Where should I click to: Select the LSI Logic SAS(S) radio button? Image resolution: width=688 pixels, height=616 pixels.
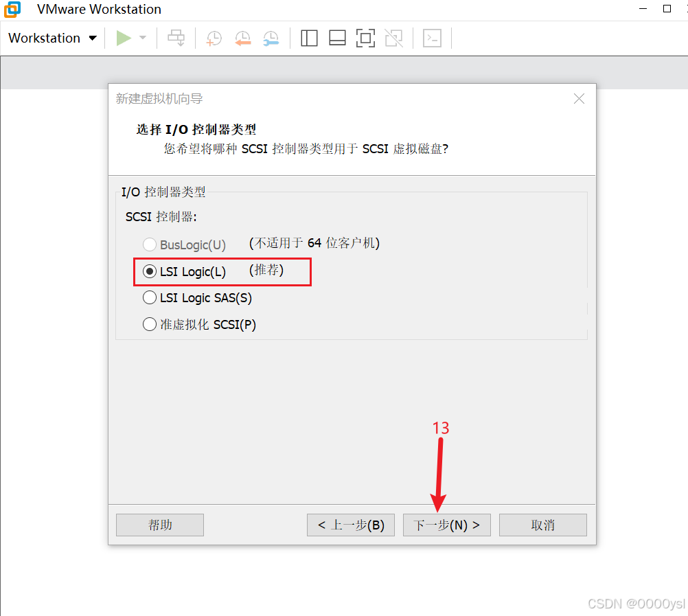150,297
